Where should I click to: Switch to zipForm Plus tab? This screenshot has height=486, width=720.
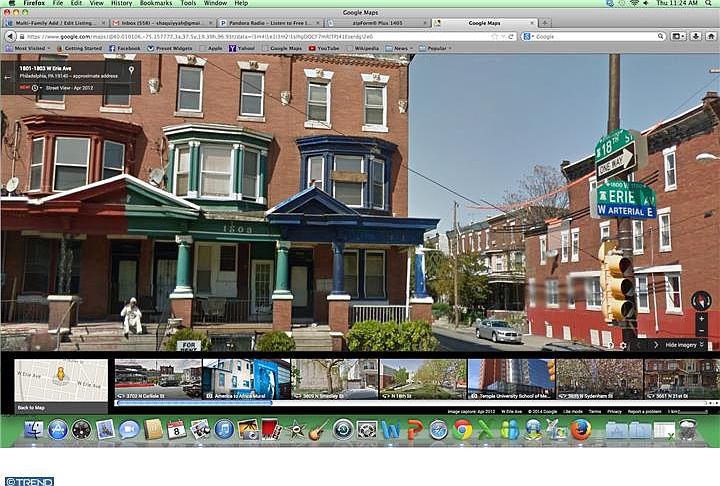pos(377,23)
